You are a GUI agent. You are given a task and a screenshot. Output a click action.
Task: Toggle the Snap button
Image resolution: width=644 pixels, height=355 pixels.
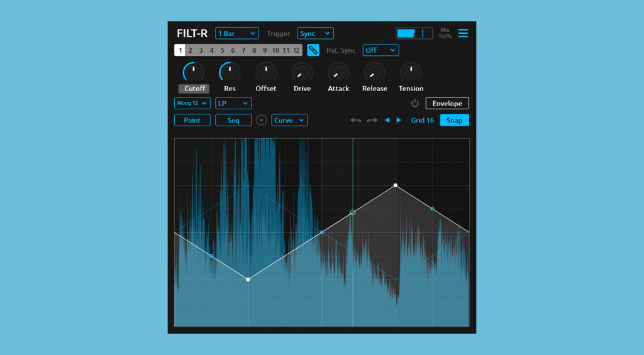454,120
